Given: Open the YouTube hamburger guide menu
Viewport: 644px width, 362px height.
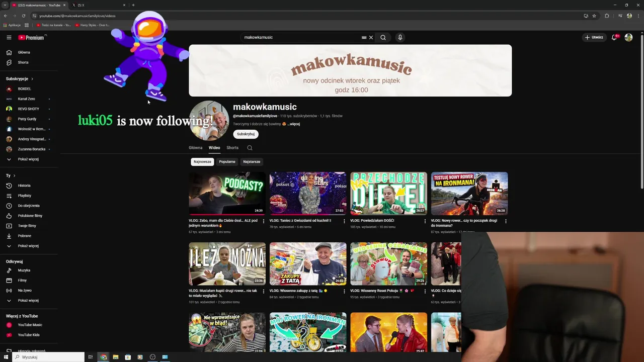Looking at the screenshot, I should click(9, 37).
